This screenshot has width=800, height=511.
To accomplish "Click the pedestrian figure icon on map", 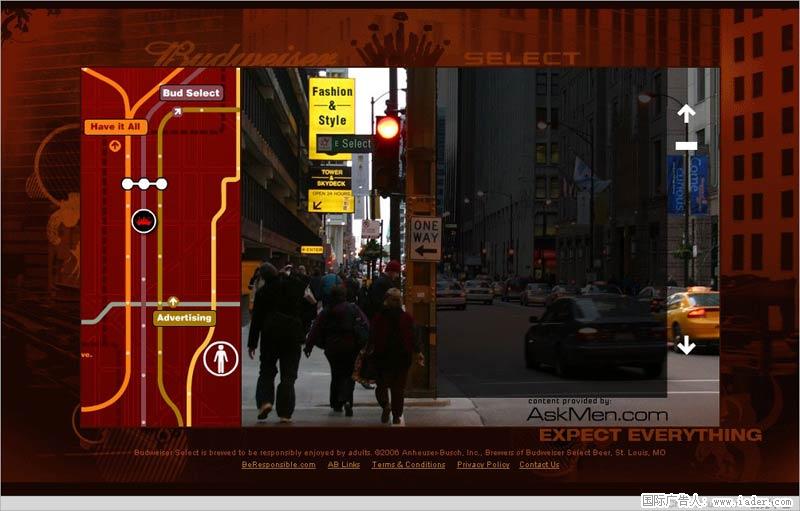I will coord(221,359).
